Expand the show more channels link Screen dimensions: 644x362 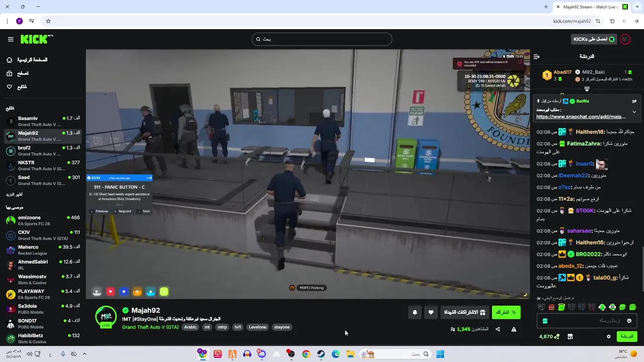point(14,195)
